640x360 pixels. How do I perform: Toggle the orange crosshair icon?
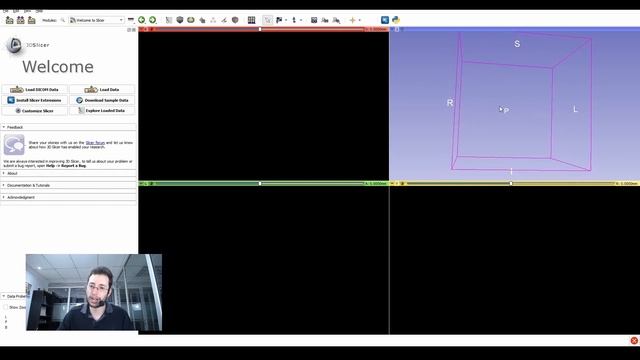click(x=353, y=20)
